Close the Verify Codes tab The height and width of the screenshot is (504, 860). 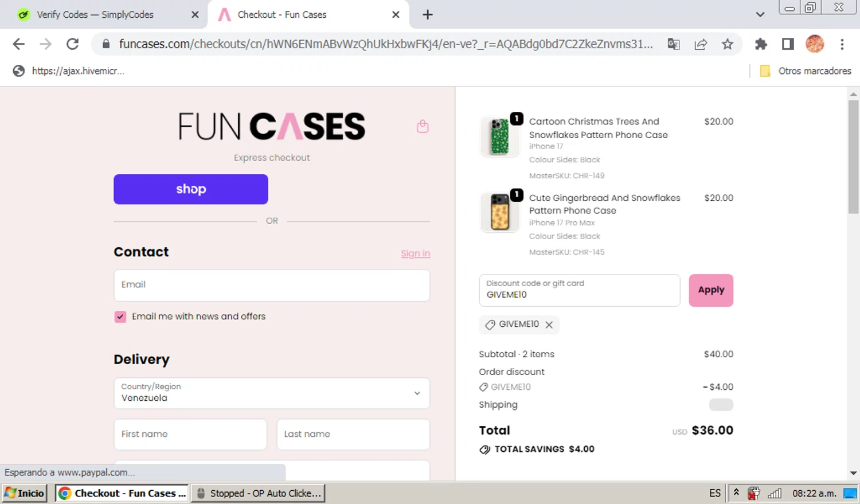click(195, 15)
